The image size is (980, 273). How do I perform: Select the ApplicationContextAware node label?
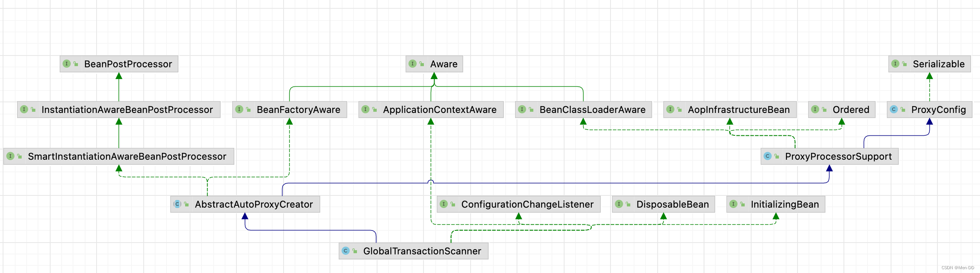coord(439,110)
